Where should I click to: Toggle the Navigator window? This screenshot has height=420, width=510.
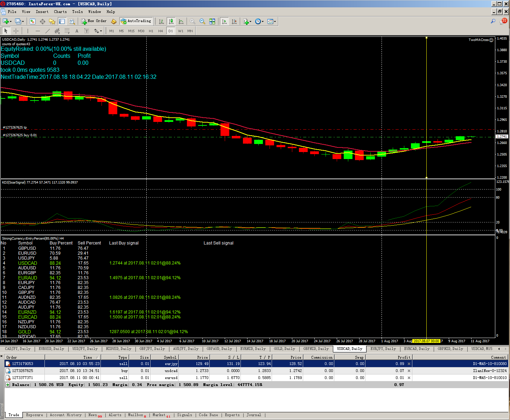point(52,21)
